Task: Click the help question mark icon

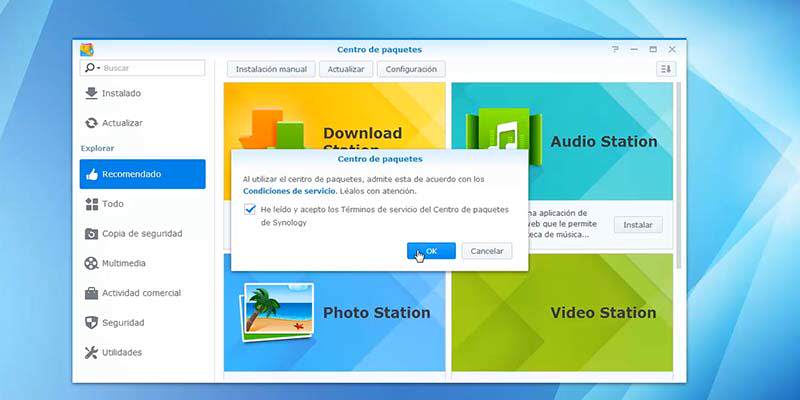Action: (615, 49)
